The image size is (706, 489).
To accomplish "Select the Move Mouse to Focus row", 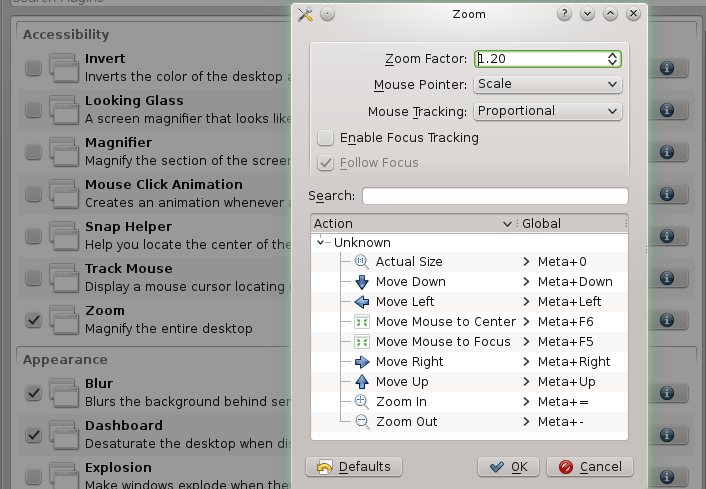I will point(469,342).
